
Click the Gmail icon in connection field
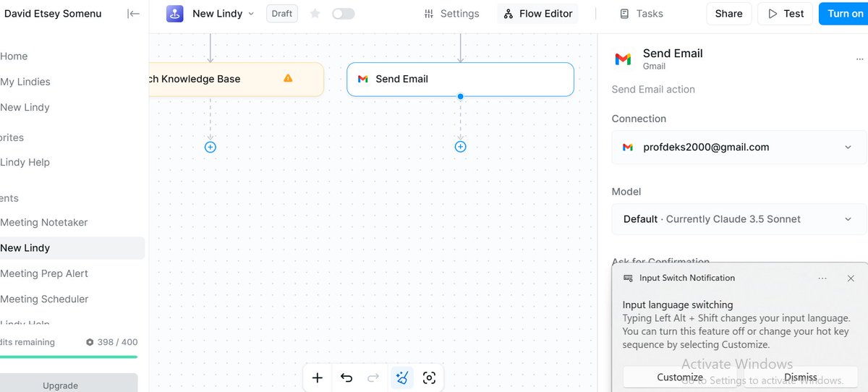click(x=628, y=147)
